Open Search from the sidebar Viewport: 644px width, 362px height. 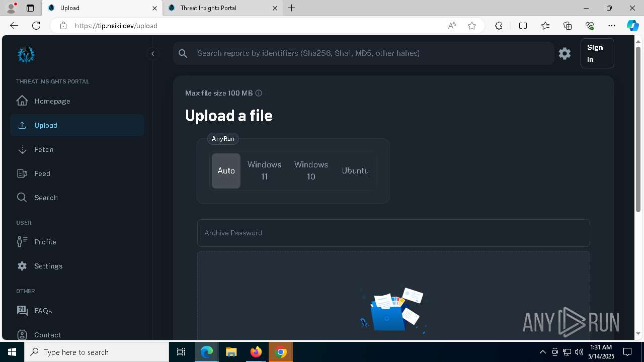(x=77, y=198)
